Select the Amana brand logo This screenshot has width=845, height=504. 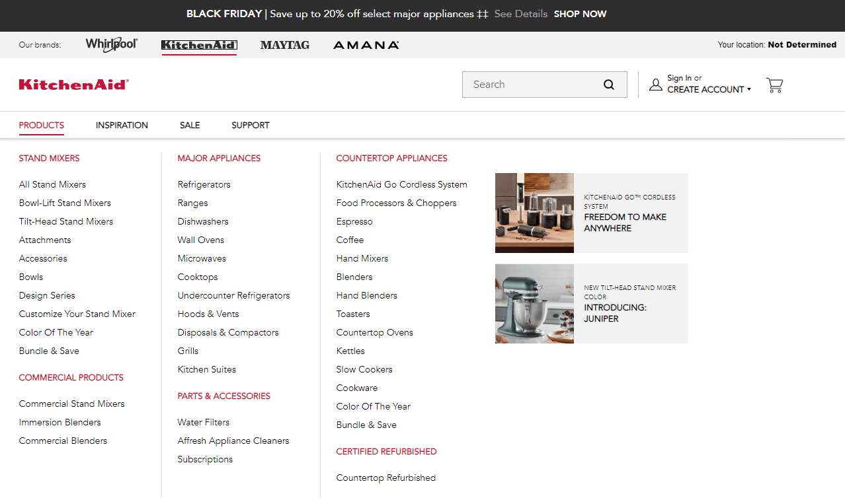pos(366,45)
